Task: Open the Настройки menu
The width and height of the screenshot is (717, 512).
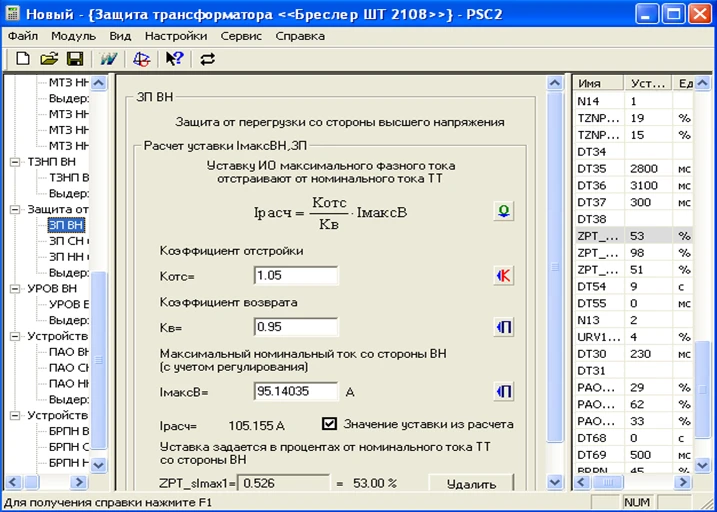Action: pos(175,35)
